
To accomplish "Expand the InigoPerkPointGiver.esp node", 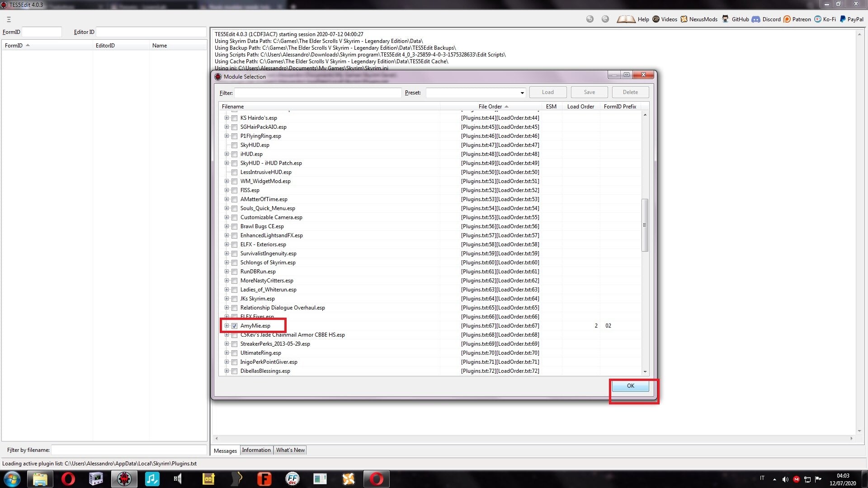I will [x=226, y=362].
